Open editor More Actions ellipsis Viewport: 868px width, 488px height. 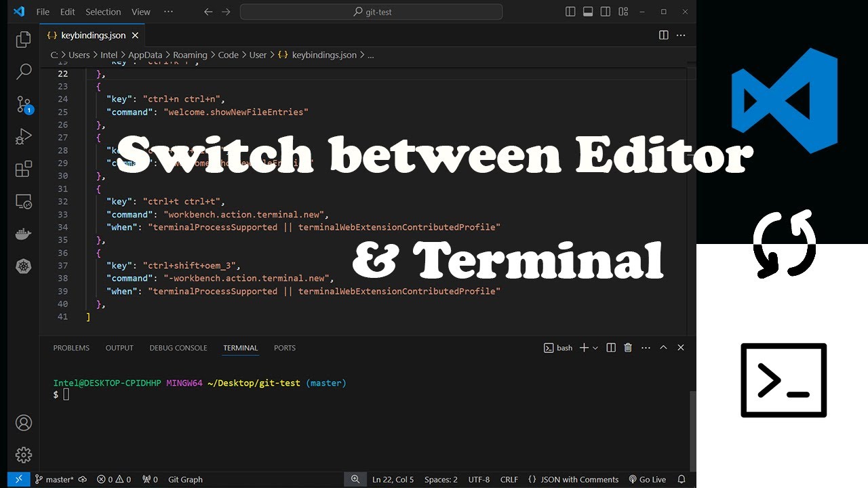point(681,35)
